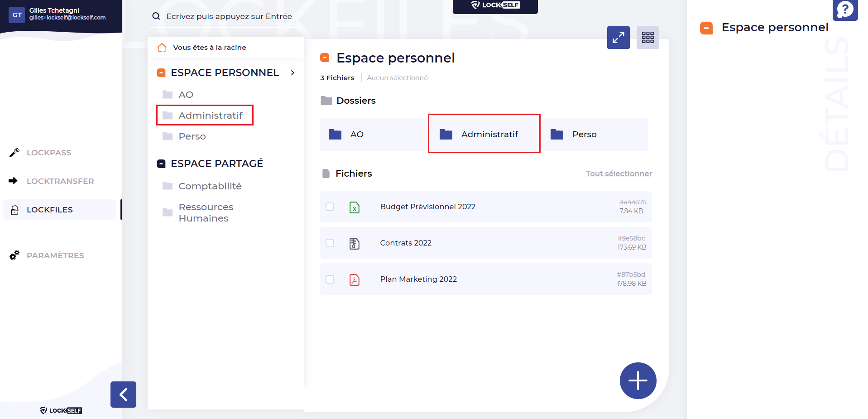The image size is (868, 419).
Task: Open the AO folder card
Action: tap(373, 135)
